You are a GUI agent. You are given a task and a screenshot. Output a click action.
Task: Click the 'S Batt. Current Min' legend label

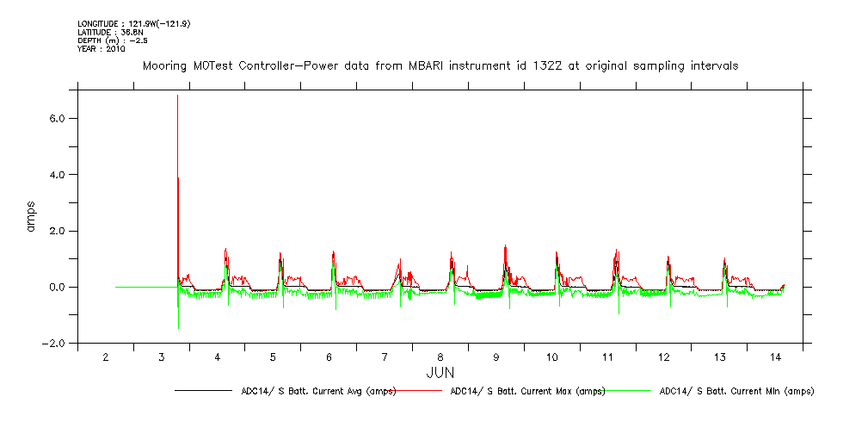point(736,391)
